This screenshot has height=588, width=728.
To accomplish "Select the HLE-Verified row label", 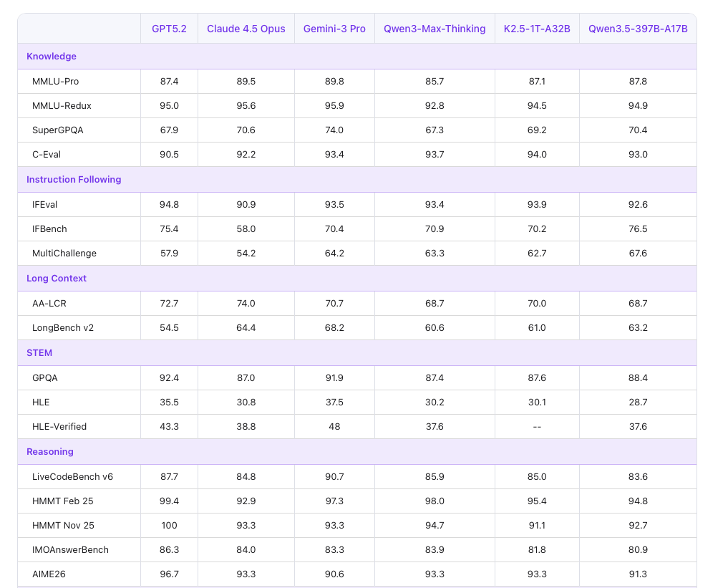I will (59, 427).
